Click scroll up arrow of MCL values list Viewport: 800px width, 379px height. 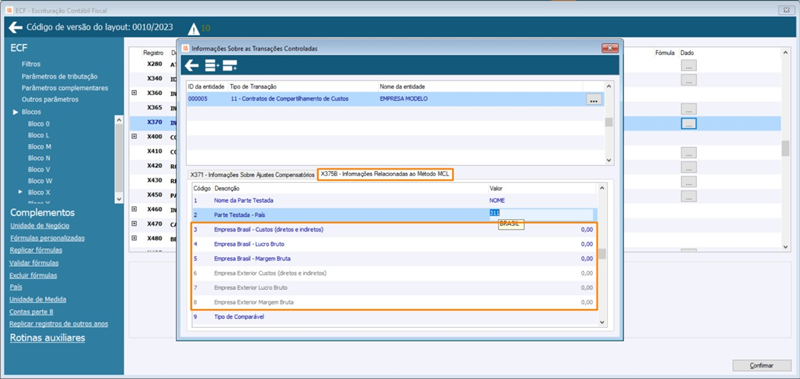(x=602, y=189)
